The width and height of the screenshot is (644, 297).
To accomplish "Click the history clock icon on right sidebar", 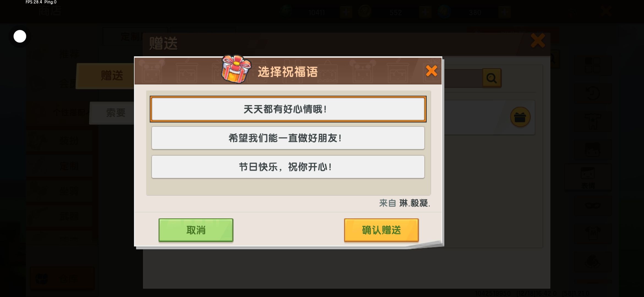I will [x=593, y=94].
